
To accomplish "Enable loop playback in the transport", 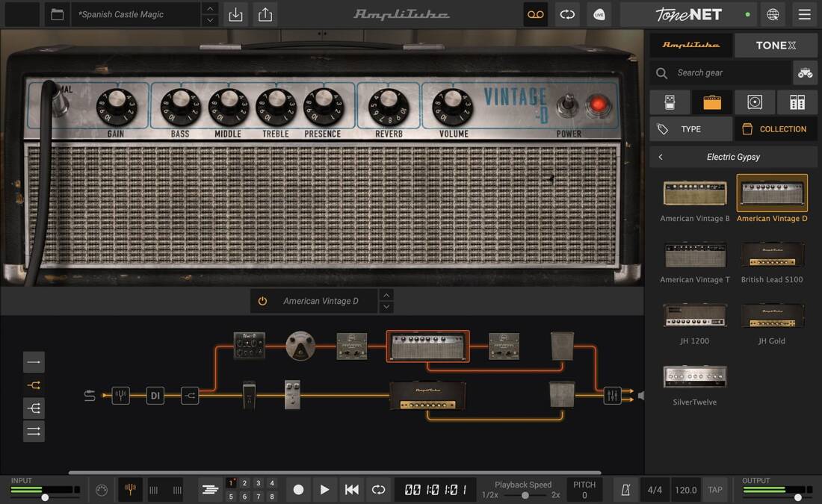I will (378, 490).
